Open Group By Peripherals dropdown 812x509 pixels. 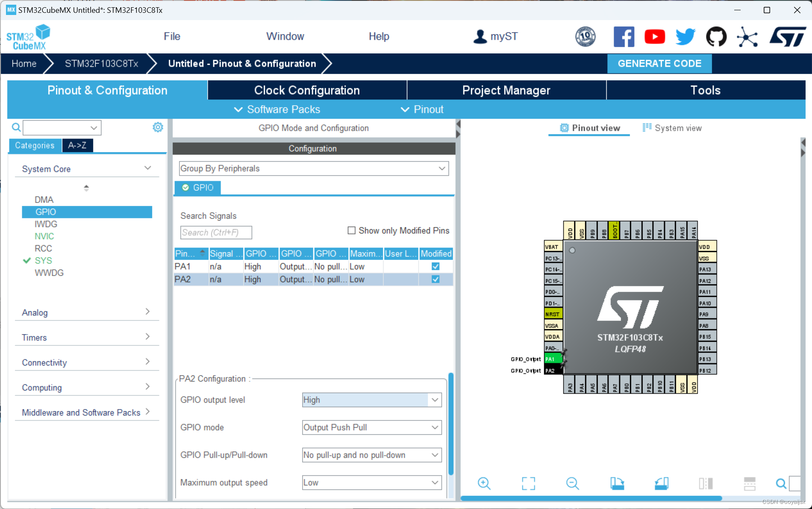pos(314,168)
